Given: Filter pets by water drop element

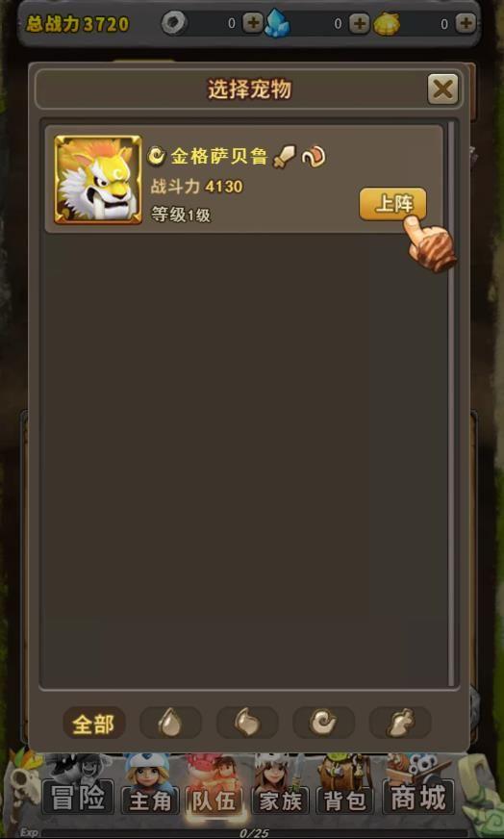Looking at the screenshot, I should click(170, 724).
